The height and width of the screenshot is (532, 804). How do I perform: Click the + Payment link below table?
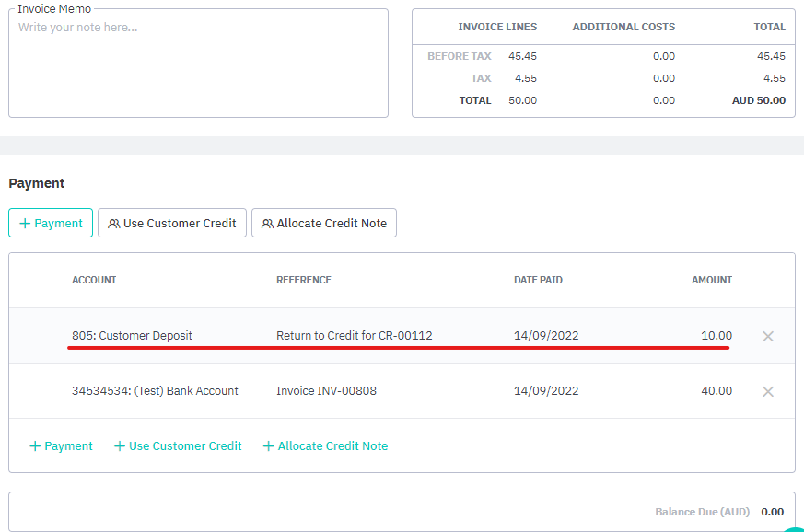pyautogui.click(x=61, y=445)
